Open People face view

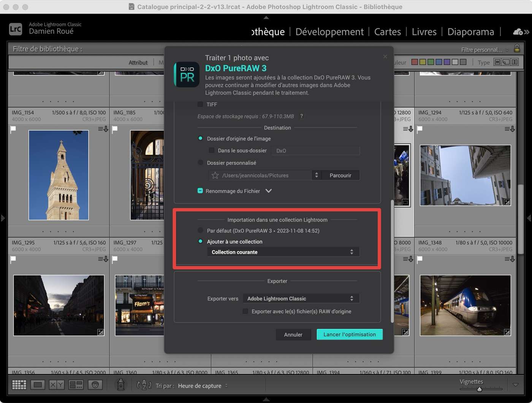click(95, 385)
